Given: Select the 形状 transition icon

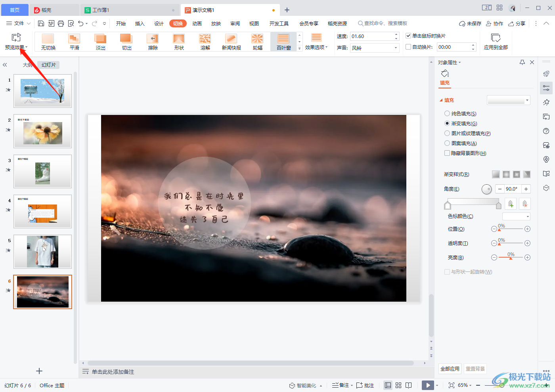Looking at the screenshot, I should pyautogui.click(x=179, y=38).
